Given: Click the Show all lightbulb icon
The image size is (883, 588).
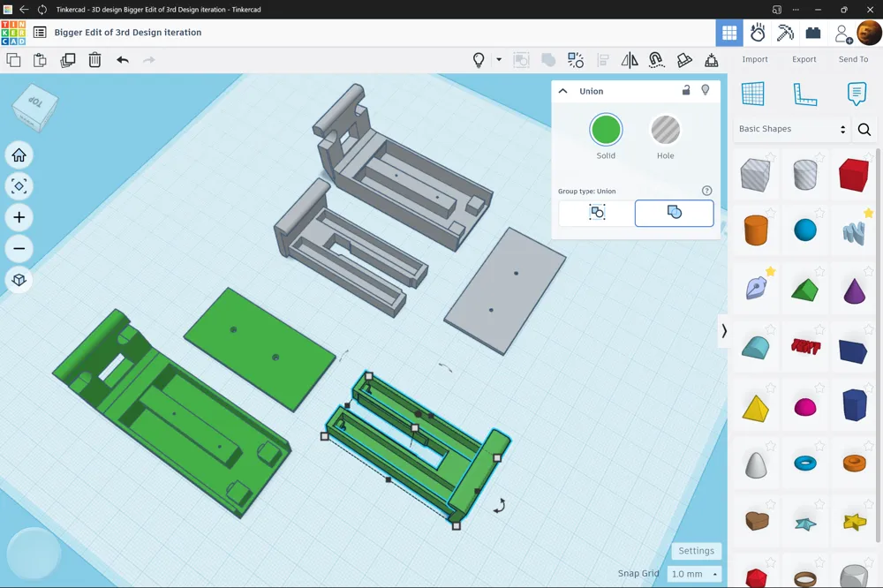Looking at the screenshot, I should 479,60.
